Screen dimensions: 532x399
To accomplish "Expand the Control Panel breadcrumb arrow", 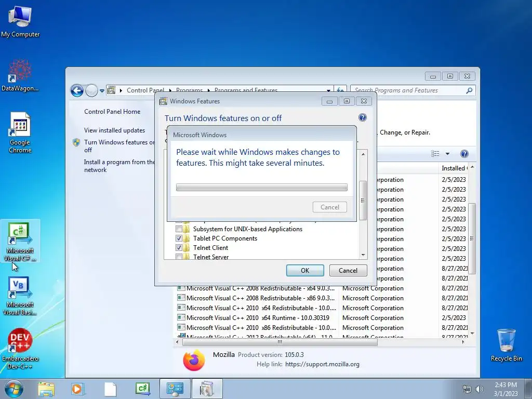I will pos(170,90).
